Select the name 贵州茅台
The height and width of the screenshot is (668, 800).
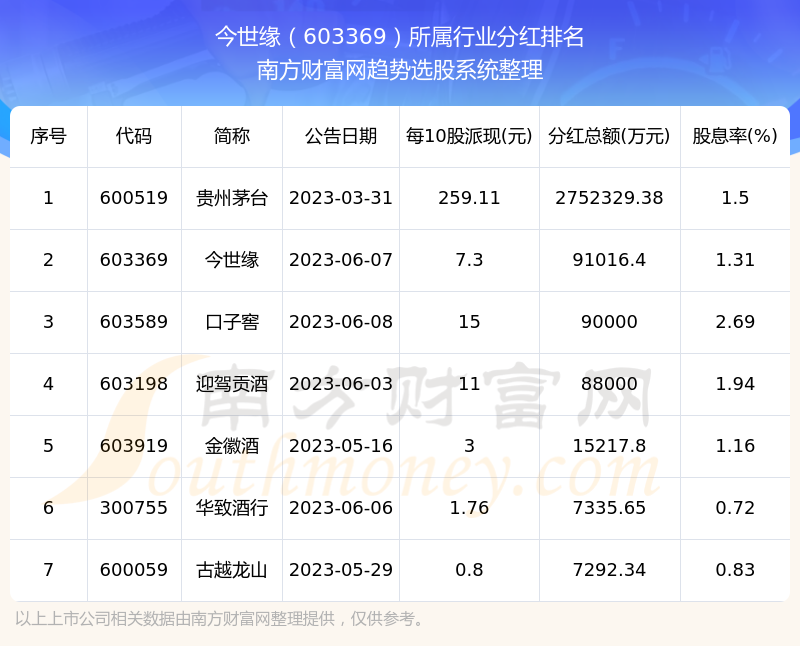point(232,198)
